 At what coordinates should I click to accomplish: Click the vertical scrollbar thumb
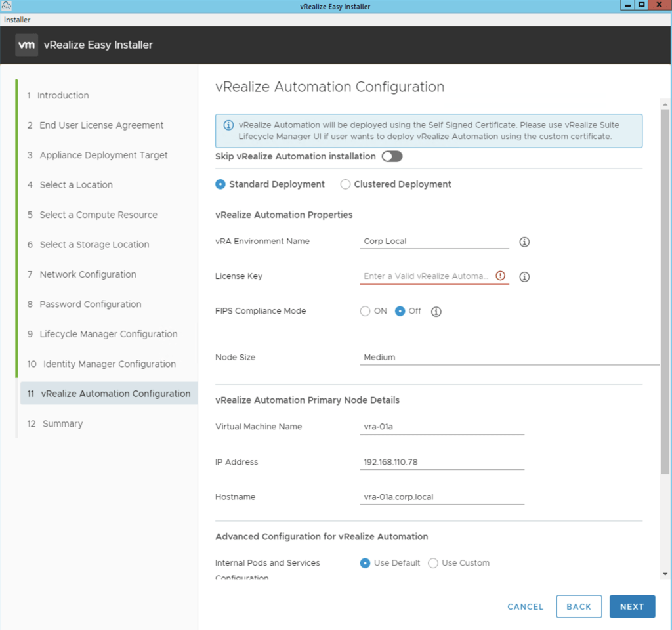click(x=665, y=289)
